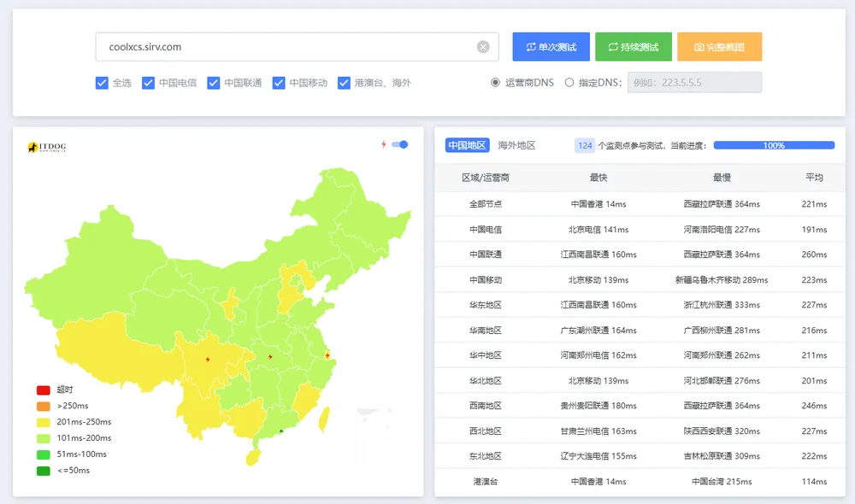Uncheck the 中国电信 checkbox

point(148,83)
